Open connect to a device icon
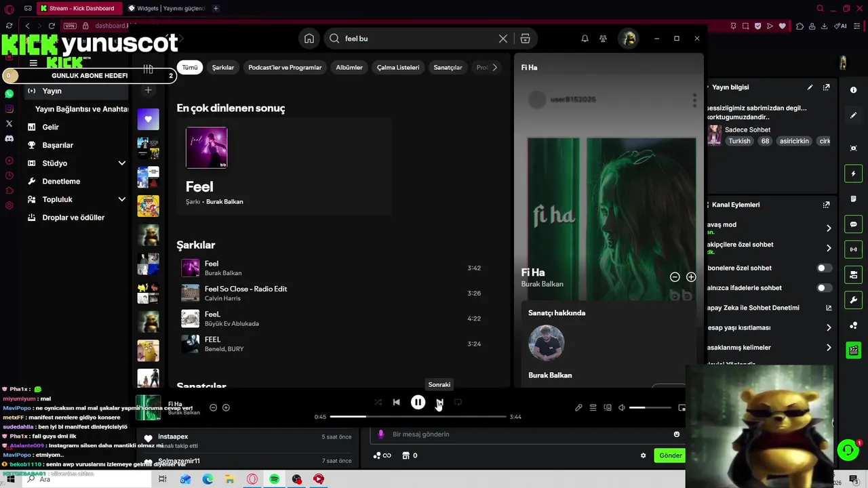 (x=608, y=407)
